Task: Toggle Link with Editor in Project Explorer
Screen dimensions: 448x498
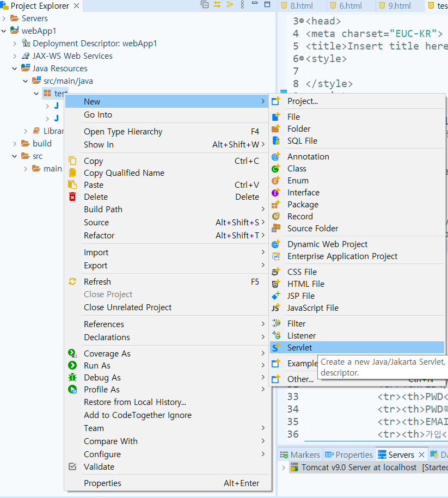Action: (217, 5)
